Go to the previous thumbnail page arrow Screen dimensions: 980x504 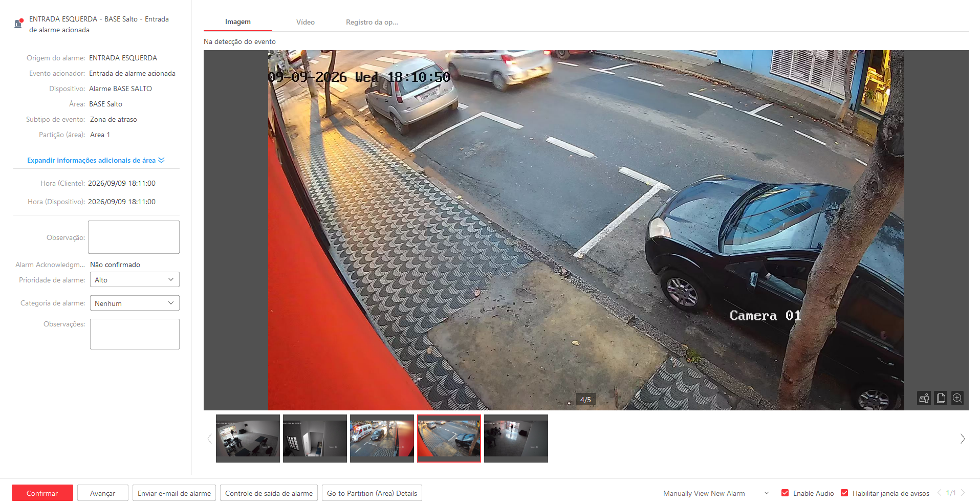click(x=209, y=439)
